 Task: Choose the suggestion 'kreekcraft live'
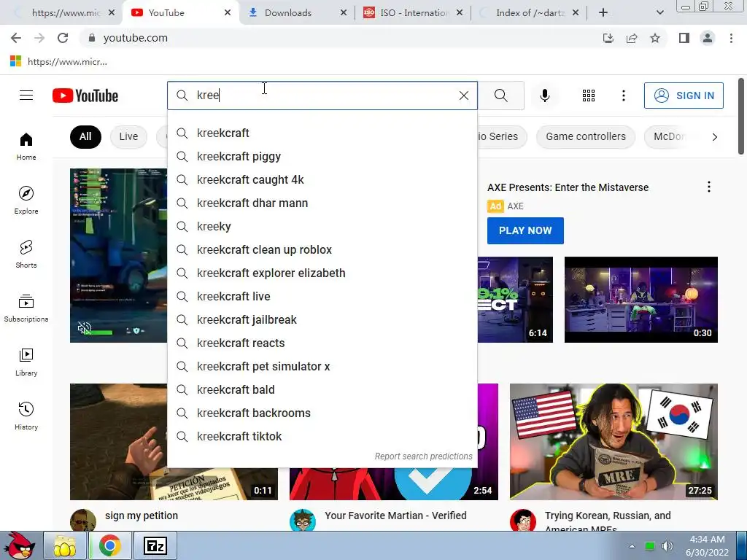(x=322, y=296)
